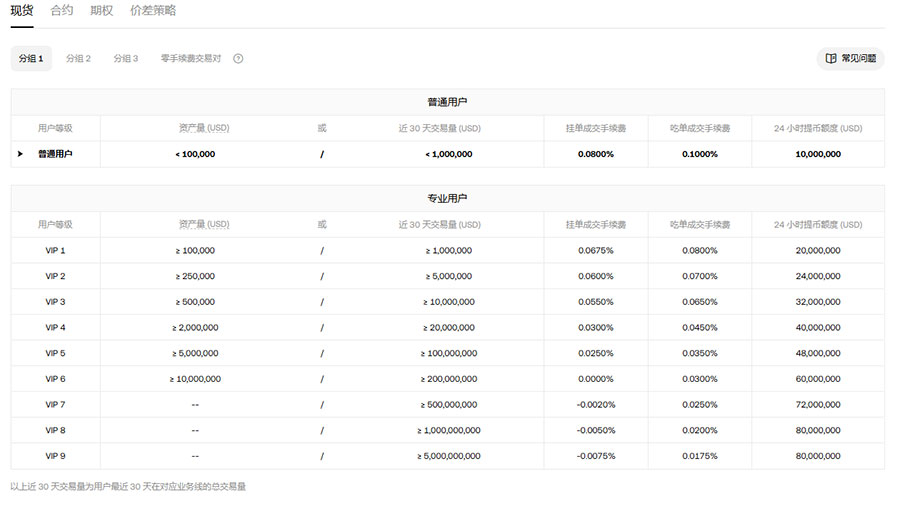Viewport: 900px width, 506px height.
Task: Click the VIP 9 row label
Action: 55,456
